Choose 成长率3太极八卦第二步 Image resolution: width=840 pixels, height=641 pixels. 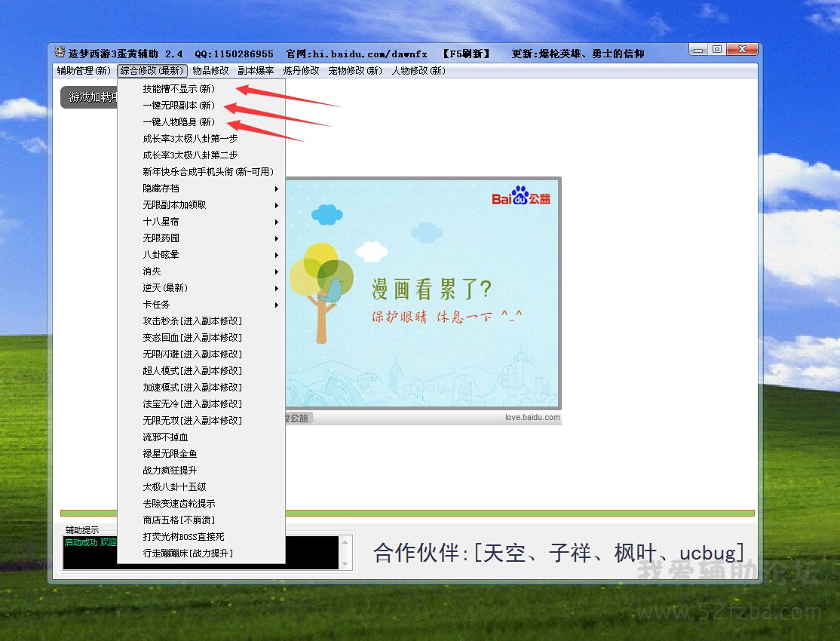[x=201, y=155]
